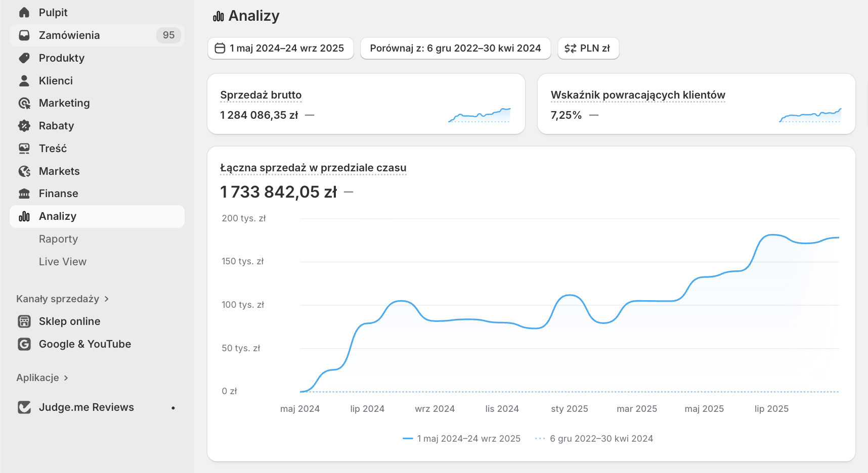
Task: Click the 95 orders count badge
Action: 168,35
